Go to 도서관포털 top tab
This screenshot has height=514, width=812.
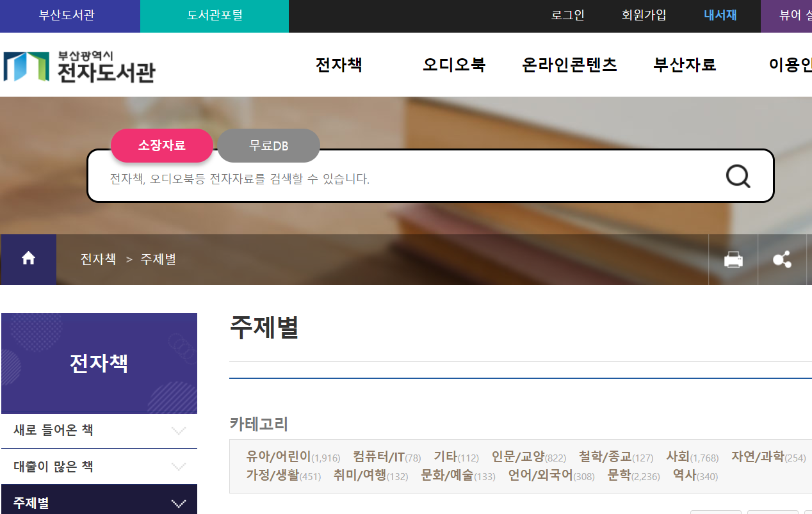215,15
